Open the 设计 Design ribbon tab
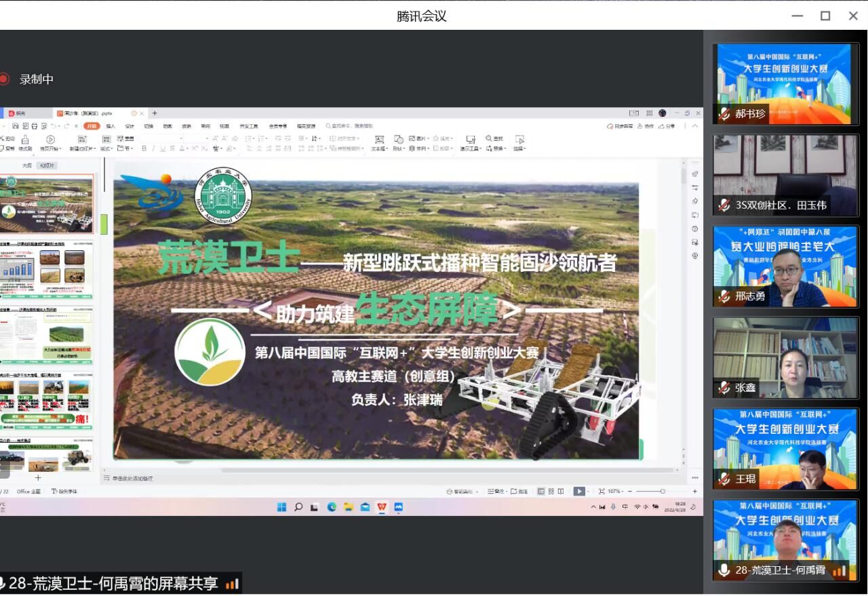The width and height of the screenshot is (868, 596). (130, 126)
